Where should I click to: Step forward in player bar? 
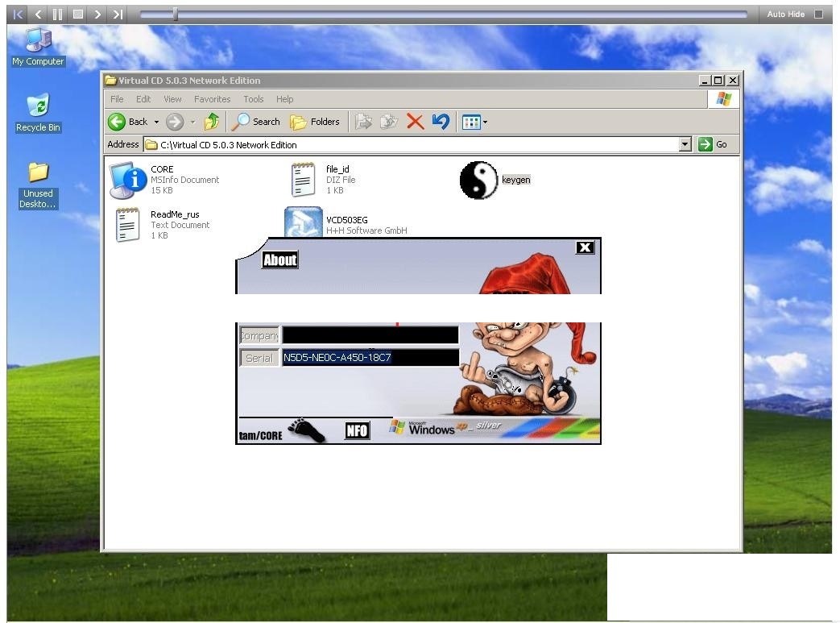[x=97, y=15]
